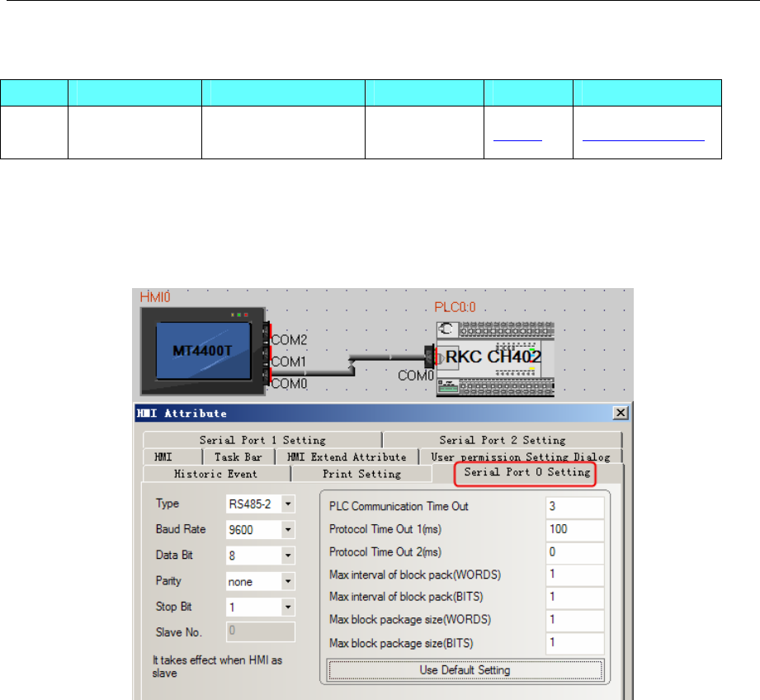Click the COM2 port label on the HMI

289,340
